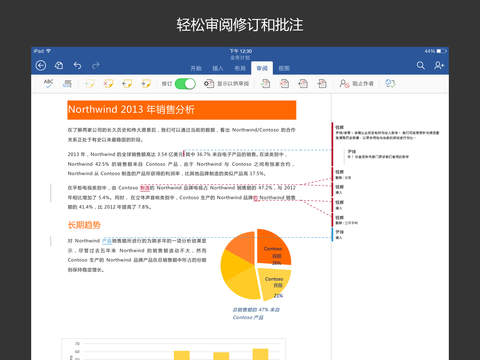Undo the last edit
Screen dimensions: 480x360
[x=77, y=65]
